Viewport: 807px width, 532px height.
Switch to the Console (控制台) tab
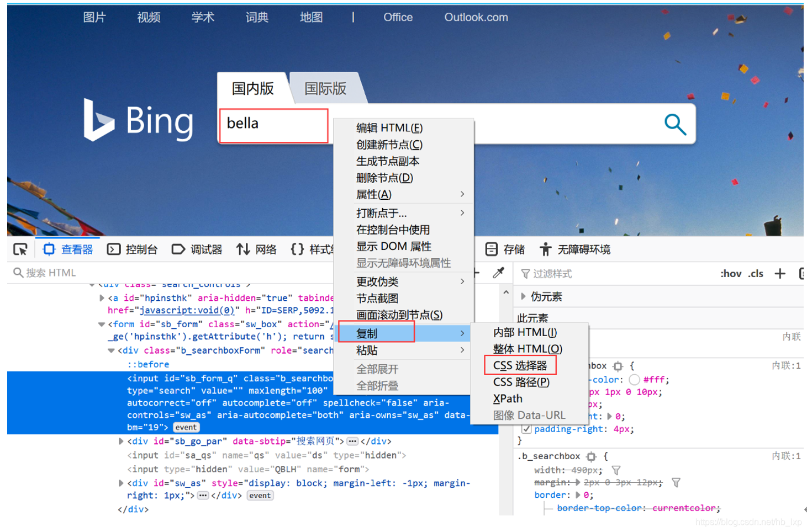pos(133,249)
